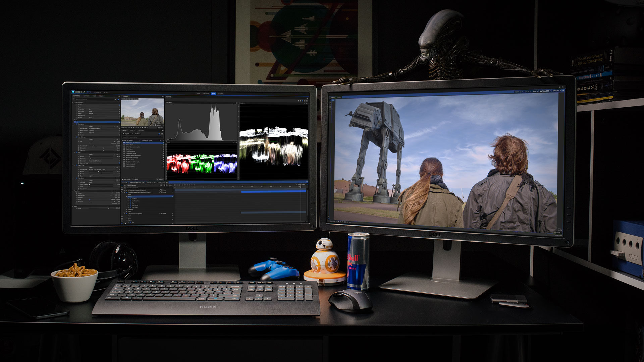Disable the Hue Colorize effect checkbox

(77, 137)
